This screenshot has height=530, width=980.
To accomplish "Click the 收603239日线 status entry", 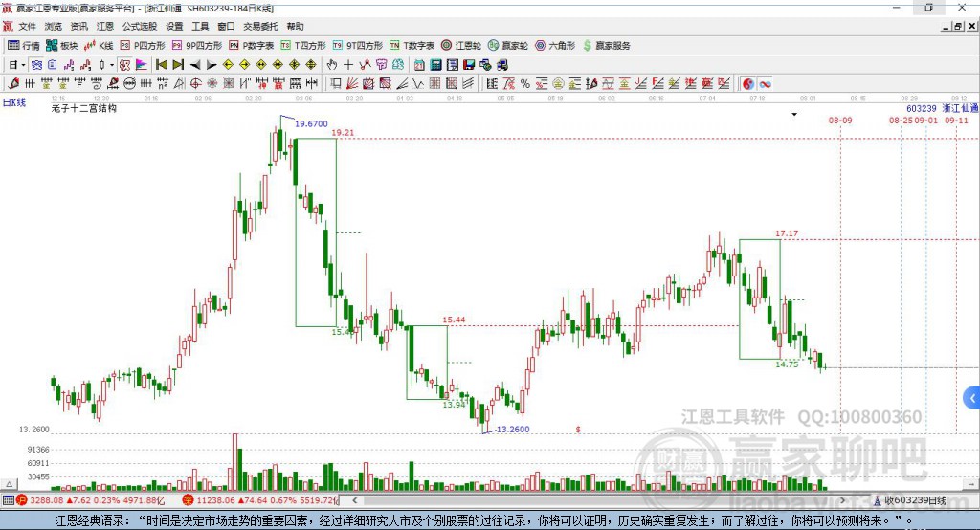I will [909, 500].
